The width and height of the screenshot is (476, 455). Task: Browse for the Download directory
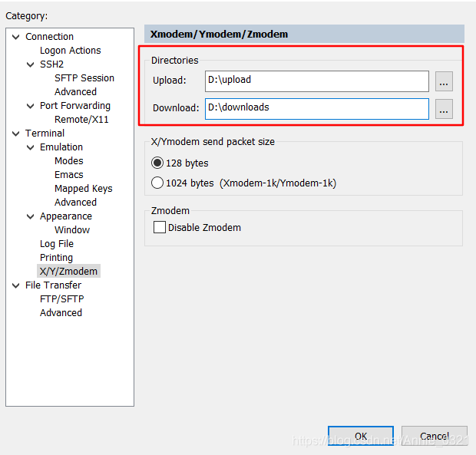point(444,109)
